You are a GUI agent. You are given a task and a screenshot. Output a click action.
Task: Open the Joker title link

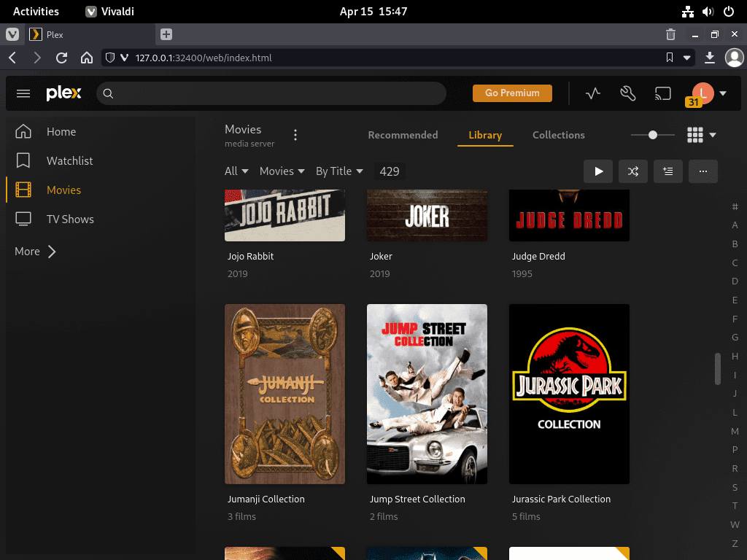click(381, 256)
